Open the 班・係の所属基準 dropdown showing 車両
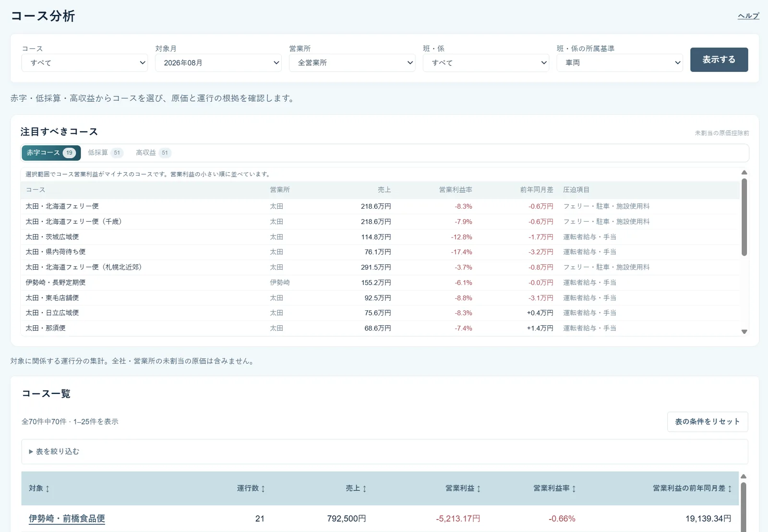The width and height of the screenshot is (768, 532). coord(620,63)
